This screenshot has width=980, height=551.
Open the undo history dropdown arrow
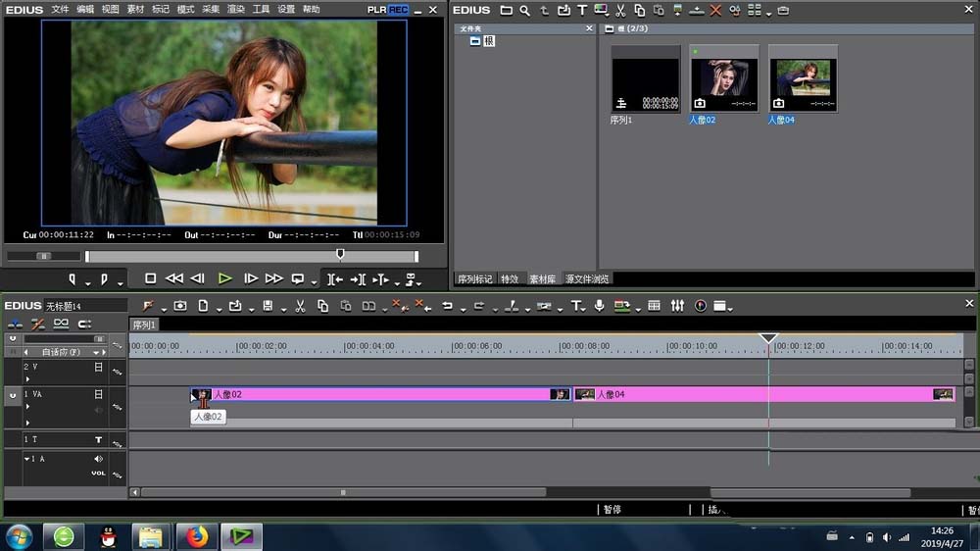coord(464,309)
